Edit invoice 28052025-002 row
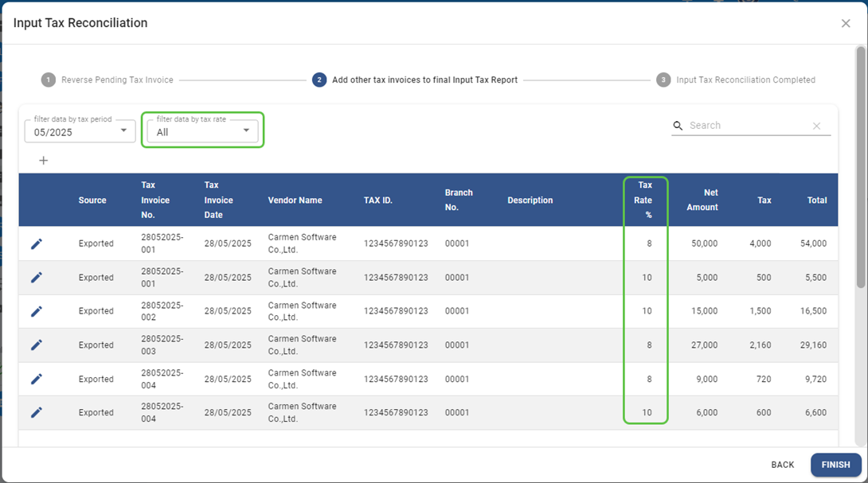Screen dimensions: 868x483 (x=37, y=311)
